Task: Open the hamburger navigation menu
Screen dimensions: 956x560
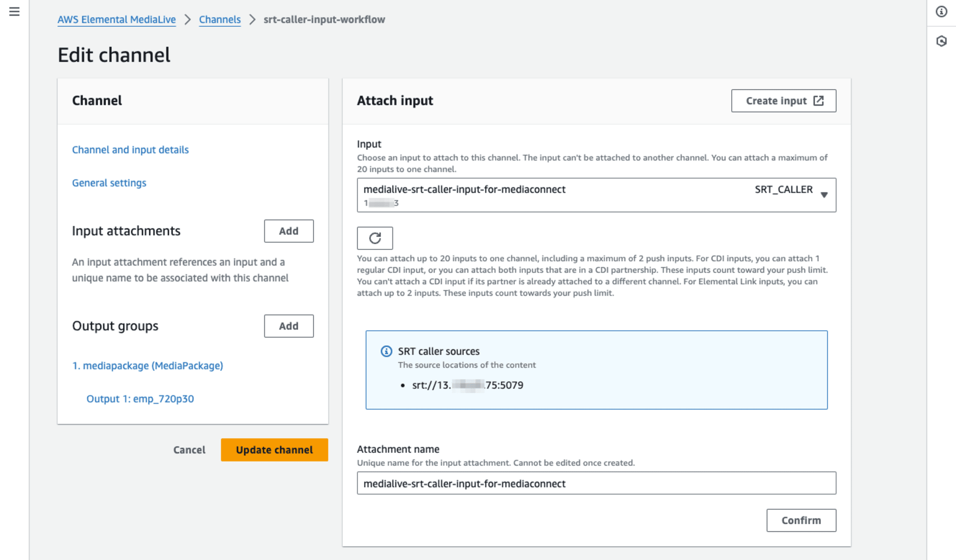Action: (14, 11)
